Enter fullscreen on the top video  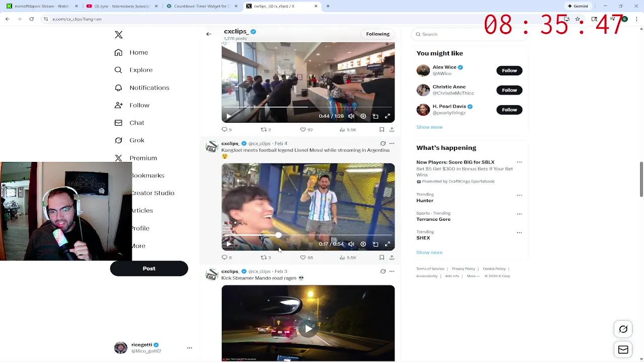387,116
